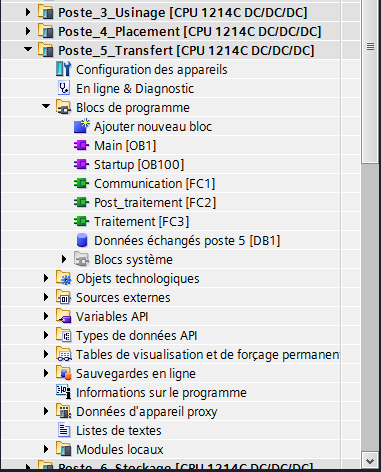The height and width of the screenshot is (472, 381).
Task: Click the Informations sur le programme icon
Action: [63, 392]
